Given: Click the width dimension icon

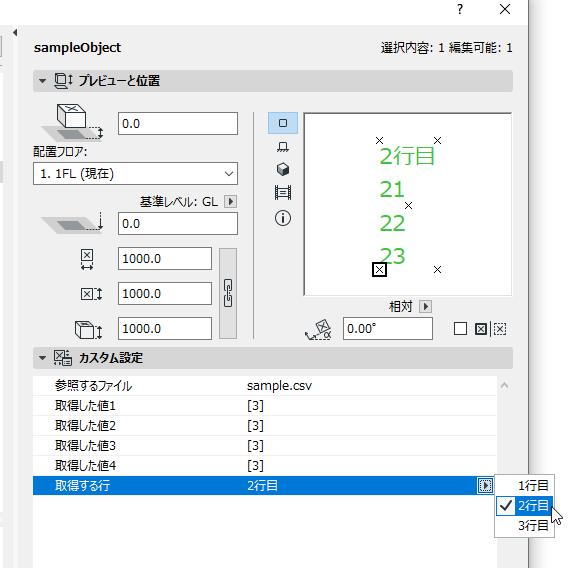Looking at the screenshot, I should pos(87,259).
